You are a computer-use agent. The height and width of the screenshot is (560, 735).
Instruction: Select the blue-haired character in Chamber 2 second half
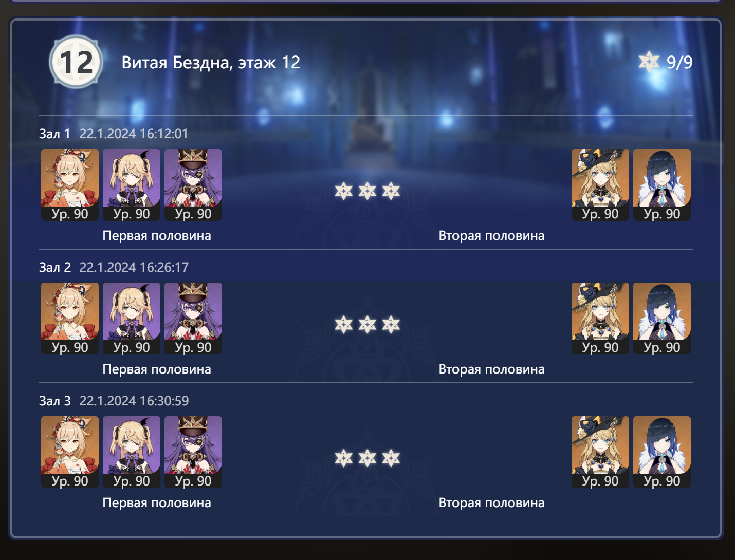pyautogui.click(x=662, y=319)
